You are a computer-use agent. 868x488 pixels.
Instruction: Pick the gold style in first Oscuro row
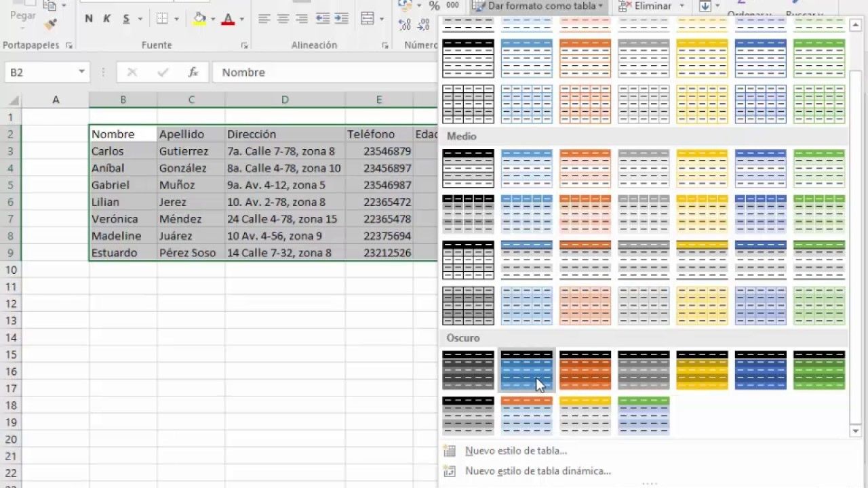coord(702,370)
